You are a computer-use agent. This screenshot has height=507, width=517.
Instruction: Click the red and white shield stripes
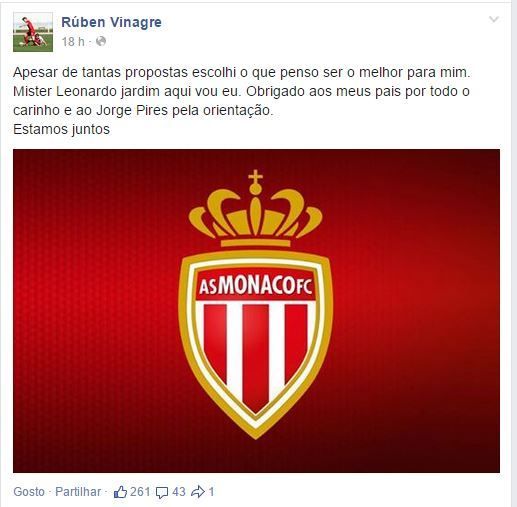click(x=256, y=353)
